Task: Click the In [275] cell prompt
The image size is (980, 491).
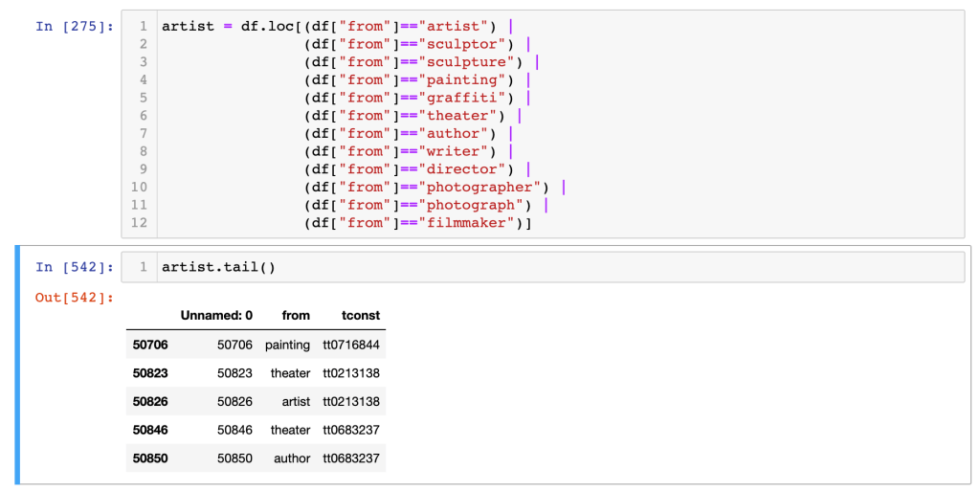Action: coord(74,26)
